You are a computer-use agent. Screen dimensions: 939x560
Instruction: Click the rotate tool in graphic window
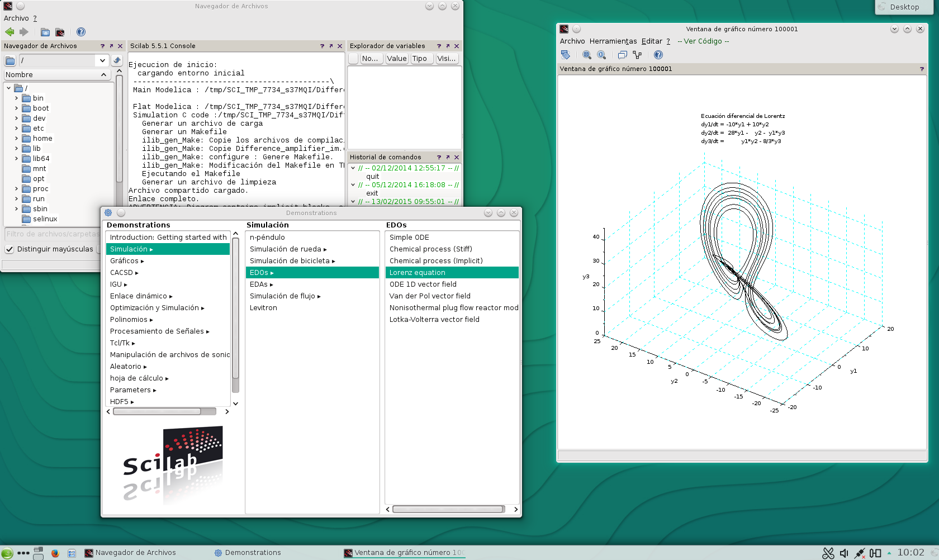[x=566, y=55]
